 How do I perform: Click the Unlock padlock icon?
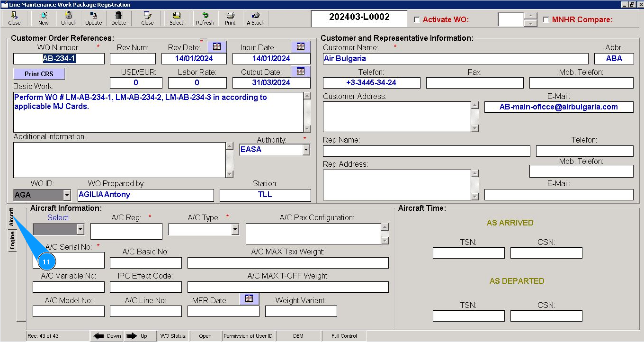(x=69, y=18)
